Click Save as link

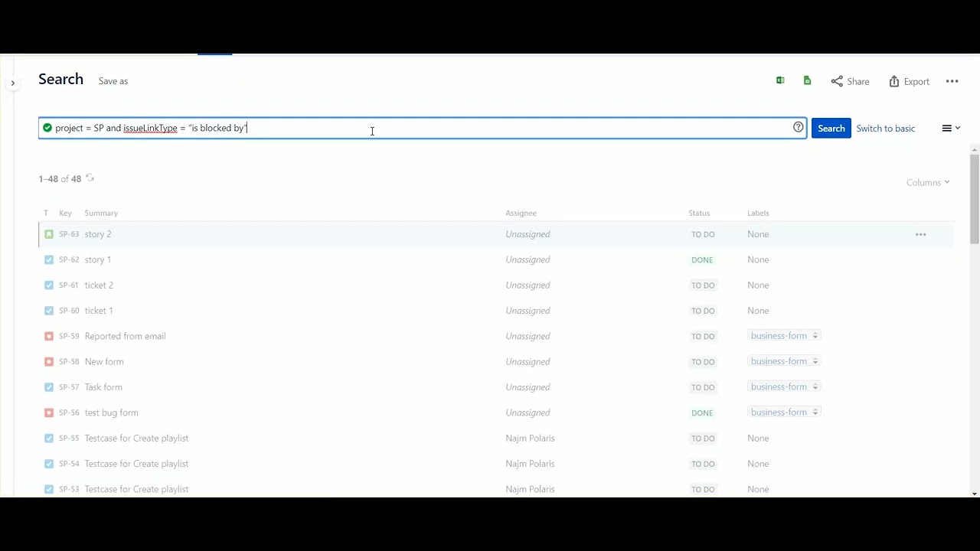click(x=113, y=81)
